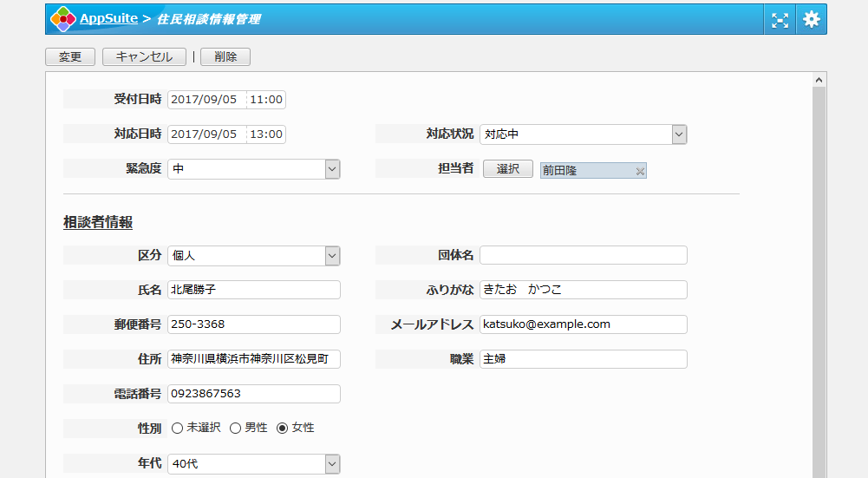The height and width of the screenshot is (478, 868).
Task: Click the メールアドレス input field
Action: pos(583,324)
